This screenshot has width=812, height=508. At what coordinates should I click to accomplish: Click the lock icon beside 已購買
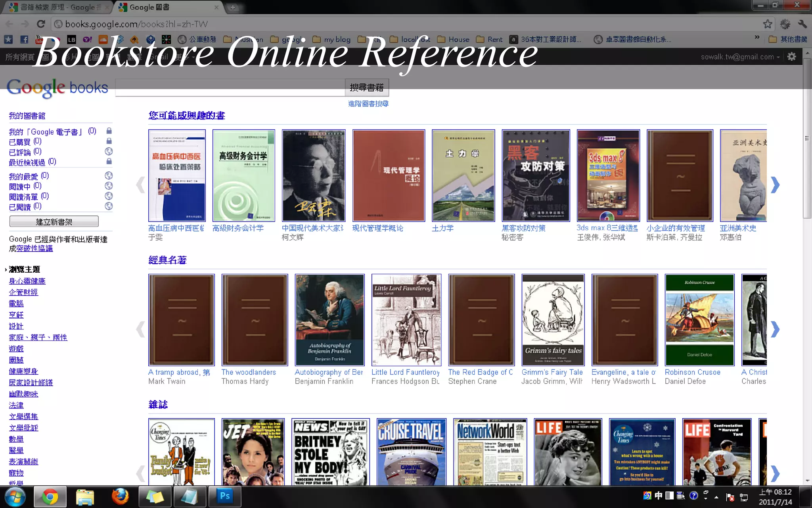pos(109,141)
